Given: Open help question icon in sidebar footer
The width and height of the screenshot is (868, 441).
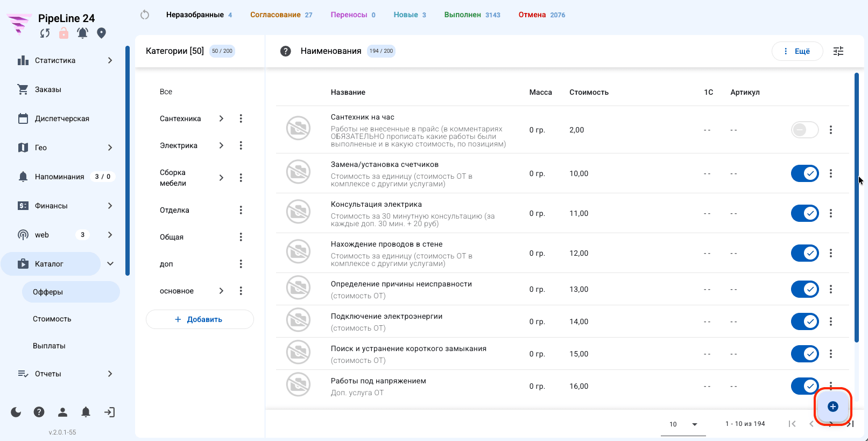Looking at the screenshot, I should point(39,412).
